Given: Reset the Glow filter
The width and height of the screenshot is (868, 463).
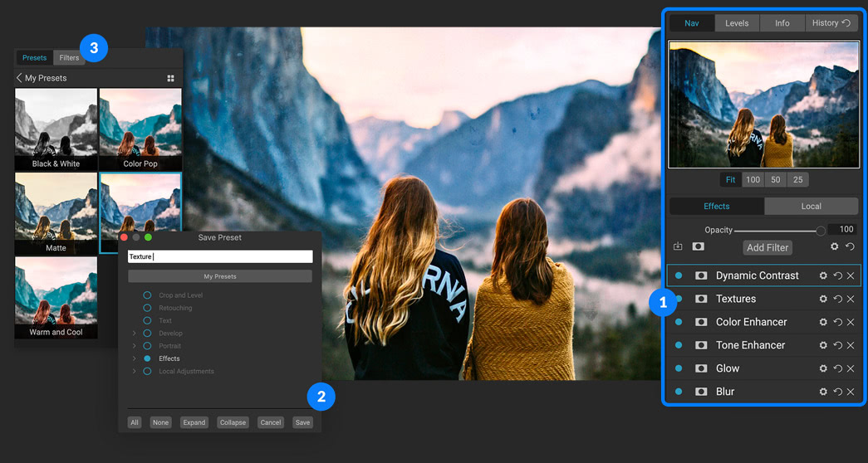Looking at the screenshot, I should pos(837,368).
